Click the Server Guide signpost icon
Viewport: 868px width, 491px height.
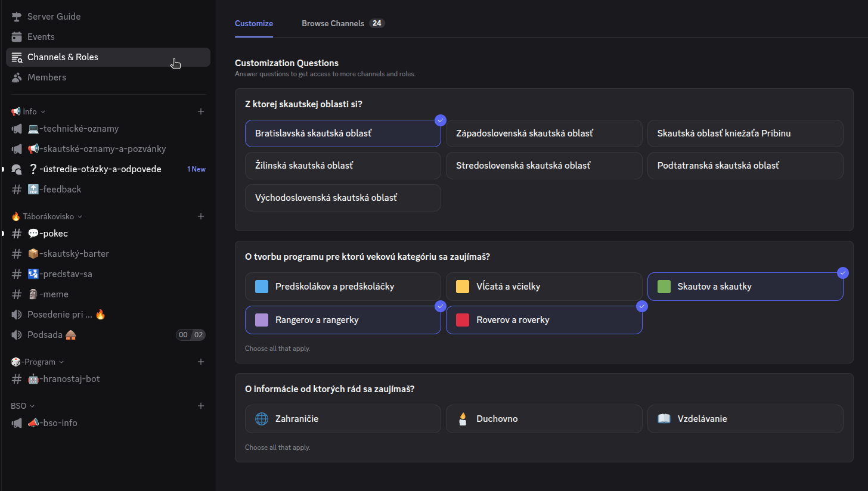click(x=17, y=17)
